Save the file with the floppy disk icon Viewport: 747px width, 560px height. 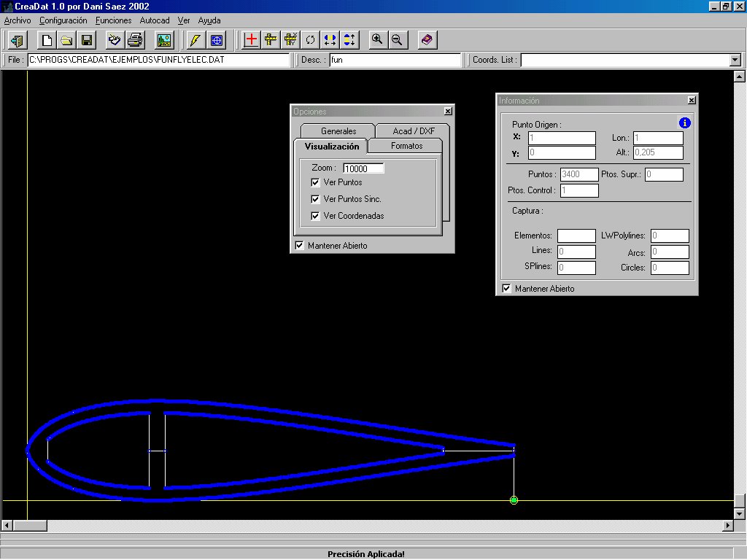87,40
